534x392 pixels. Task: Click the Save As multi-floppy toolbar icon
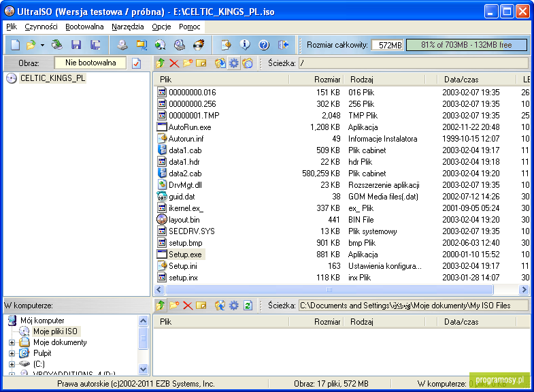95,45
